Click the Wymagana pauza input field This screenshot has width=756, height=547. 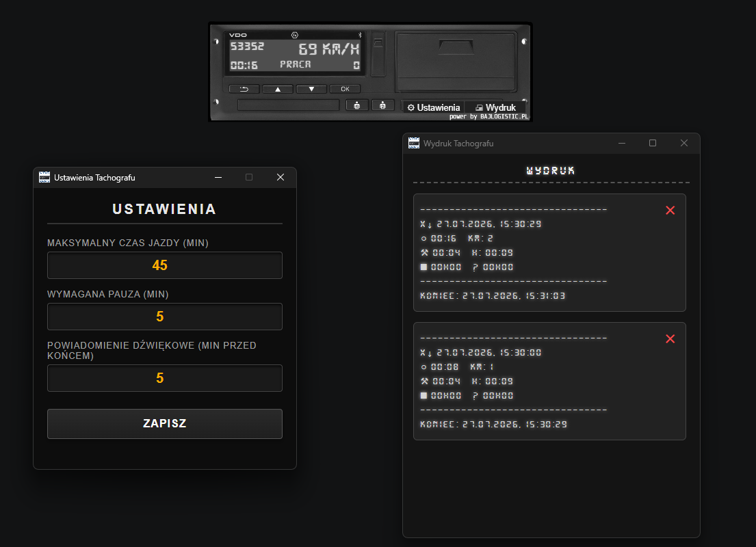click(165, 317)
